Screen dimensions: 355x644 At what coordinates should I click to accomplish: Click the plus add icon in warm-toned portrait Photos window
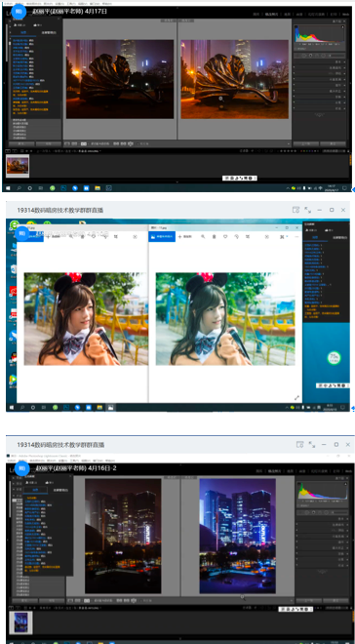click(48, 237)
